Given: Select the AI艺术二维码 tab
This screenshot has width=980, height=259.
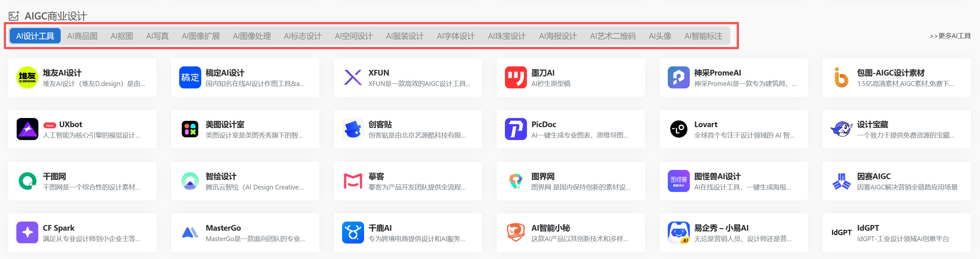Looking at the screenshot, I should (612, 36).
